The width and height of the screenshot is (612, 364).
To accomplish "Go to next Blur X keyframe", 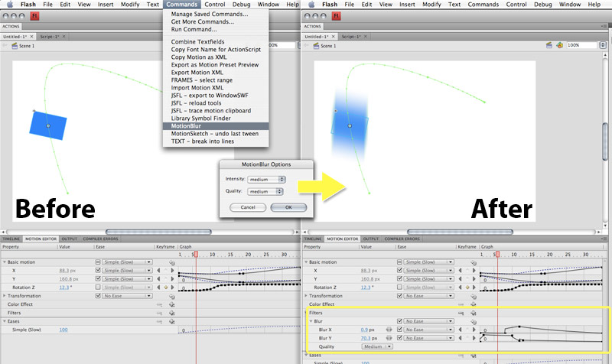I will [x=474, y=330].
